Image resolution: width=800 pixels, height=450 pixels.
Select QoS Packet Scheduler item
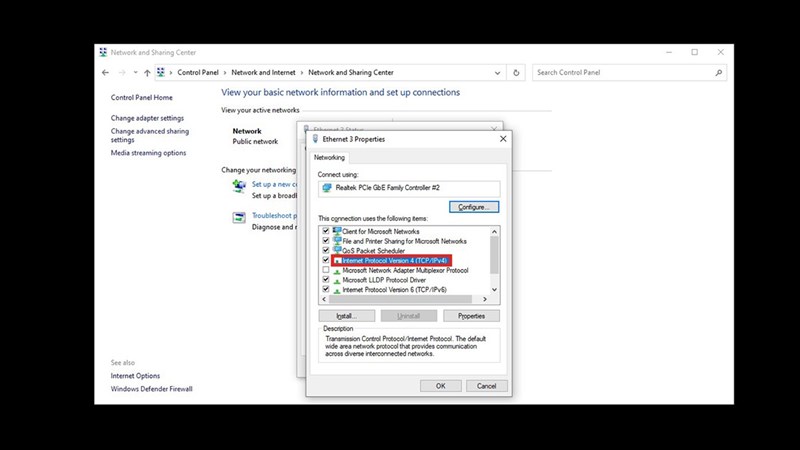tap(373, 251)
